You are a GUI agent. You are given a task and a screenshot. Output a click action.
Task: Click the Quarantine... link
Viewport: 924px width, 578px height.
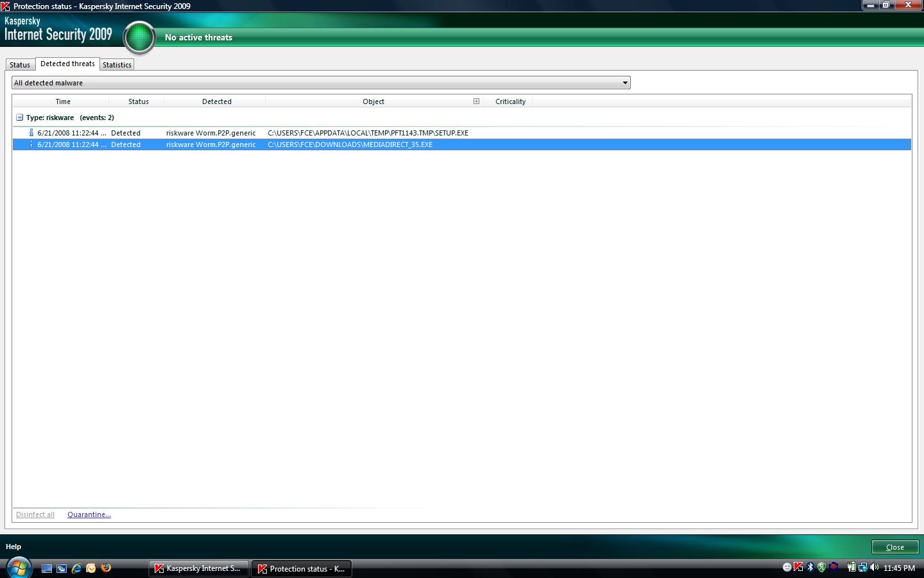pos(89,514)
